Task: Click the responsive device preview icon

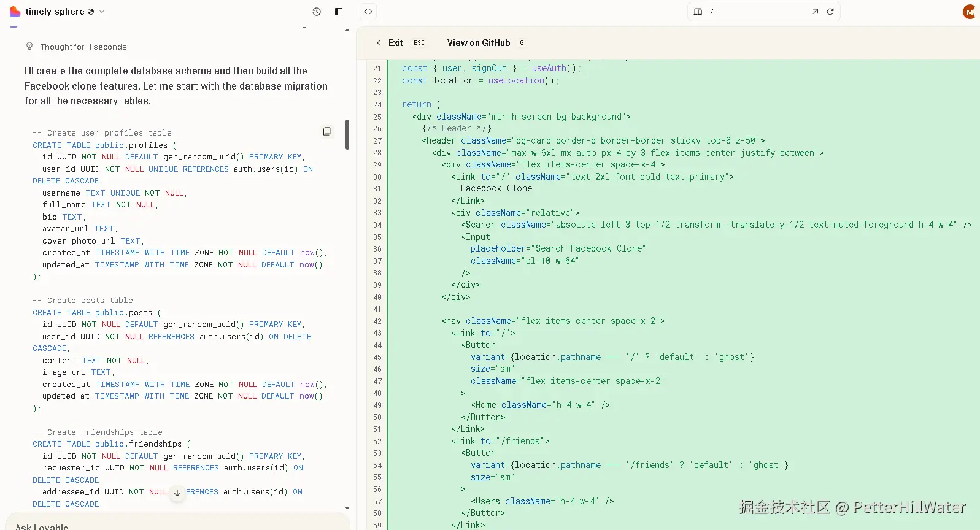Action: coord(698,12)
